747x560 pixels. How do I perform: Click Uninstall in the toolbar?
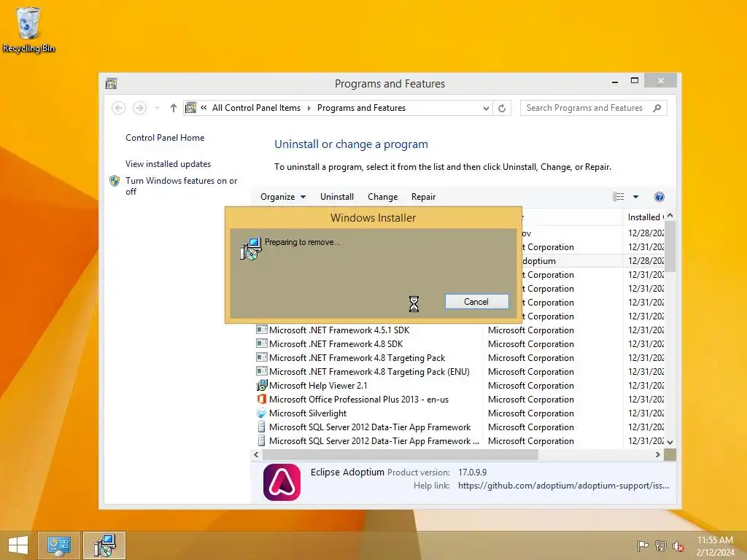(337, 197)
